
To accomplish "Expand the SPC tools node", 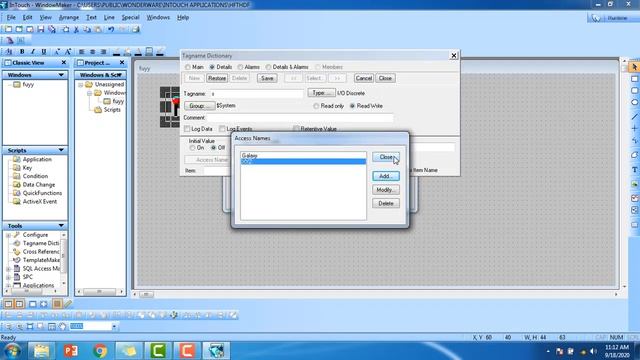I will tap(8, 277).
